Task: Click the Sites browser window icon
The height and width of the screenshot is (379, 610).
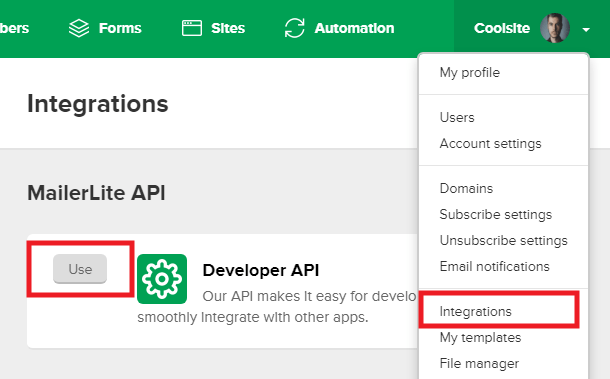Action: click(x=192, y=28)
